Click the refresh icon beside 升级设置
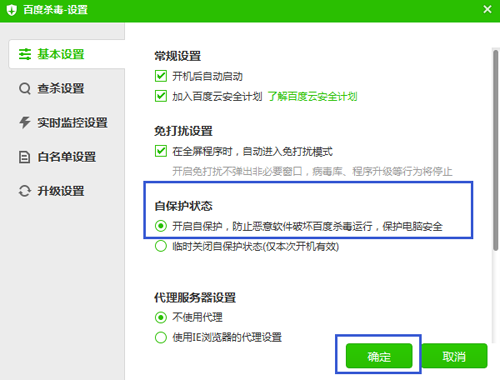The image size is (500, 380). point(25,191)
